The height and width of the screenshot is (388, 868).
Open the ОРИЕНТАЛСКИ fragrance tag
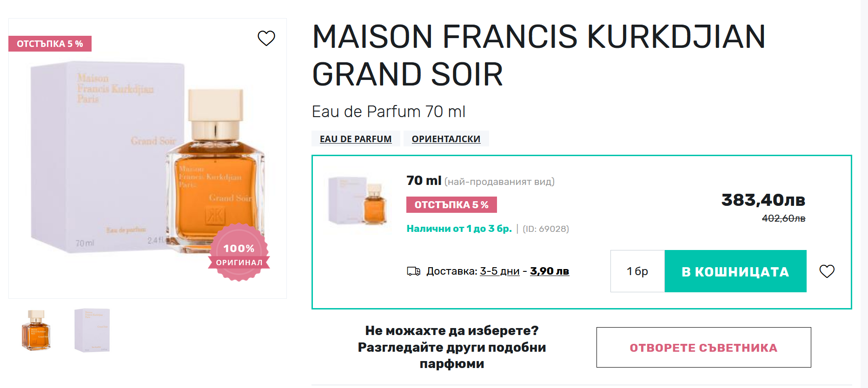[446, 139]
